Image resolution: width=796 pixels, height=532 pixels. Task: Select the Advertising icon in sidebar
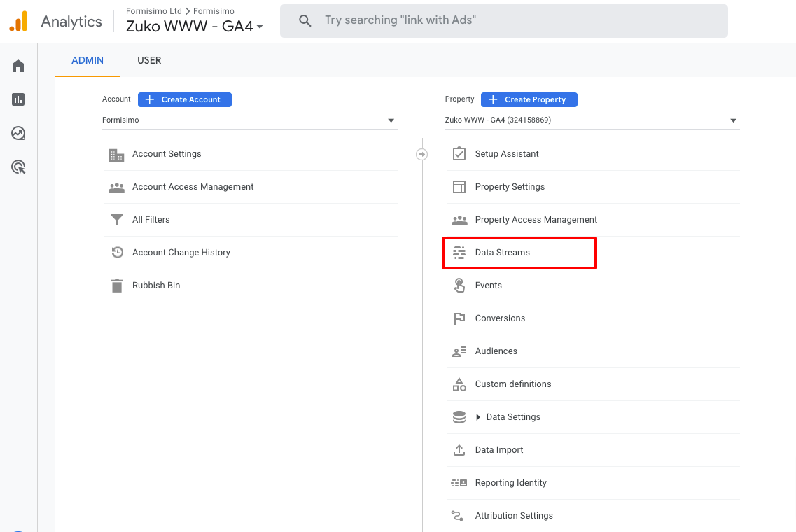point(18,166)
